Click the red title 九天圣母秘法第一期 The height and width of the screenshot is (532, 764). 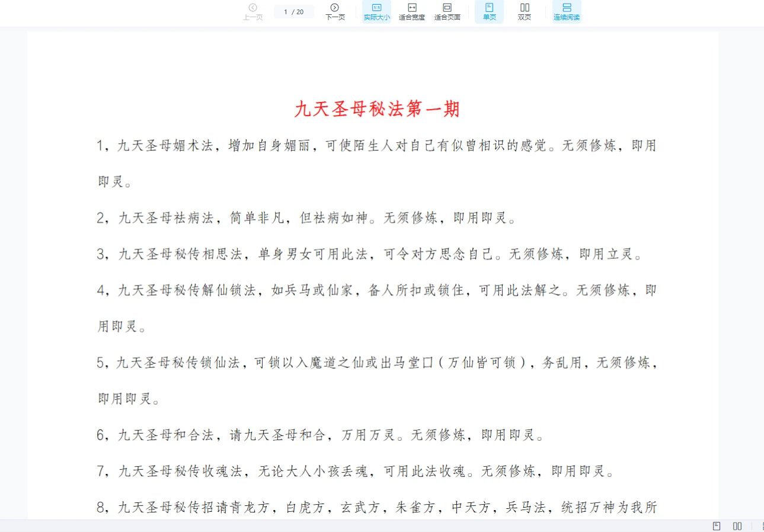click(378, 110)
